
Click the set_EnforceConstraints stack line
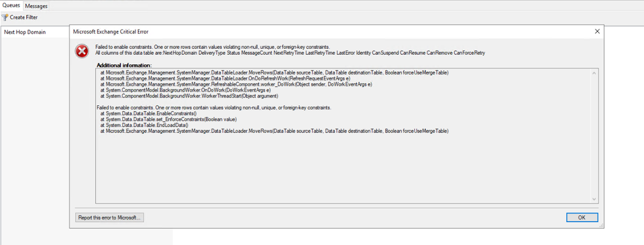coord(169,120)
